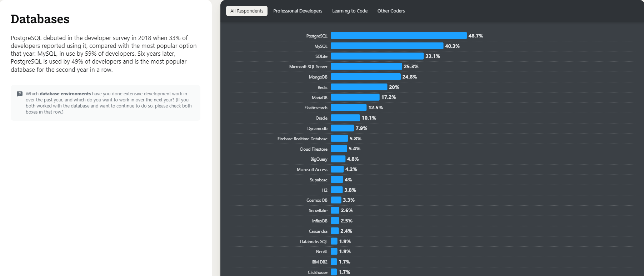Click the SQLite bar in chart
Image resolution: width=644 pixels, height=276 pixels.
pyautogui.click(x=377, y=56)
